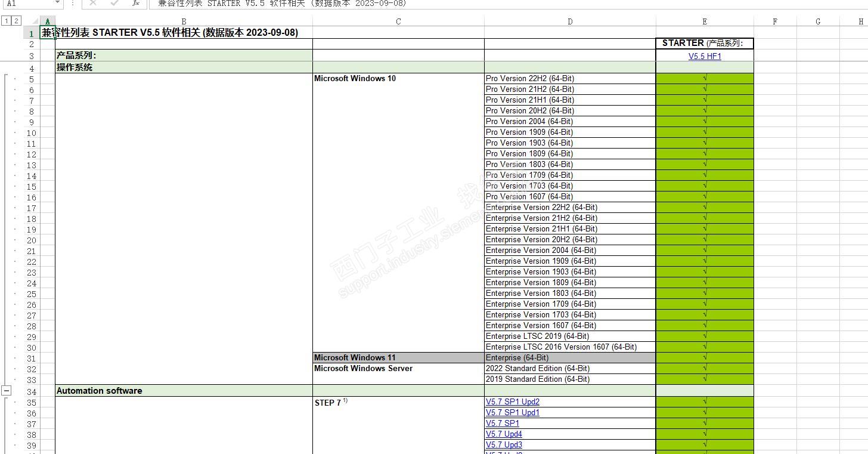Select column F by its header
This screenshot has height=454, width=868.
pos(775,21)
